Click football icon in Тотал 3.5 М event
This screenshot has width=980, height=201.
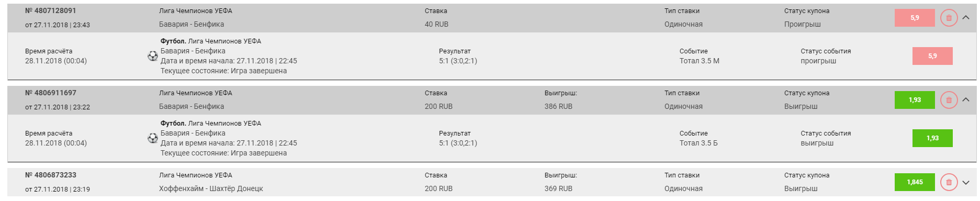153,56
